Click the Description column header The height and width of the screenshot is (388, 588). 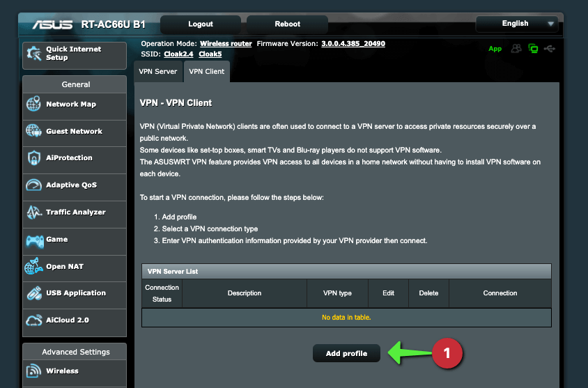click(245, 293)
